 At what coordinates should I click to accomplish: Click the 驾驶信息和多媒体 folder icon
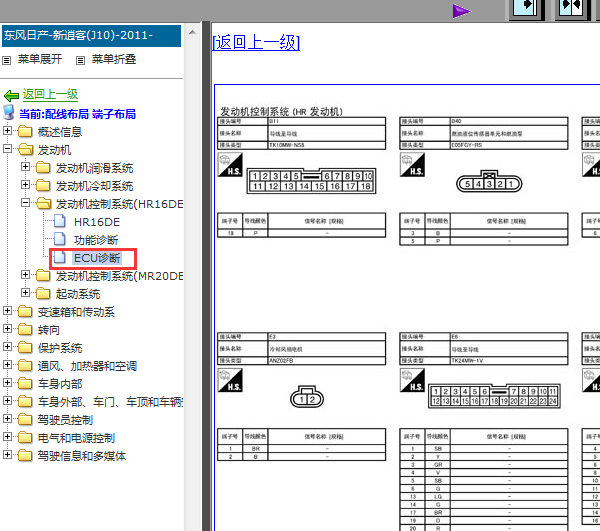25,455
